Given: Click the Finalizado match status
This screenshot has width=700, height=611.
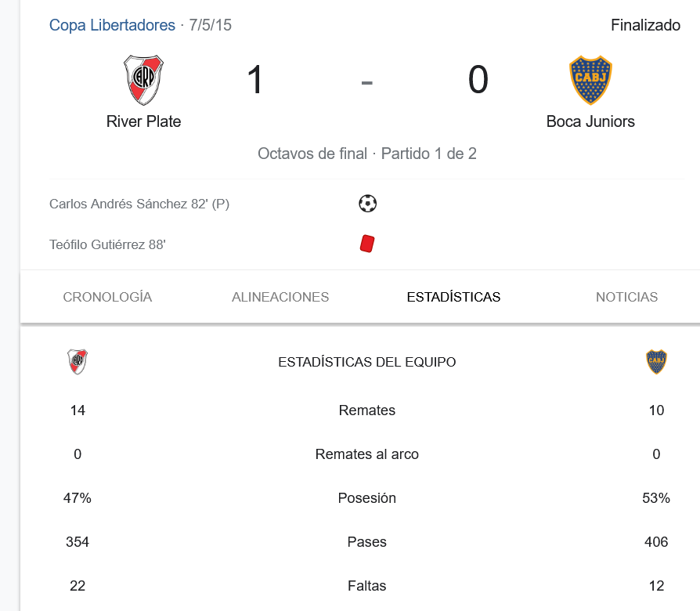Looking at the screenshot, I should point(645,25).
